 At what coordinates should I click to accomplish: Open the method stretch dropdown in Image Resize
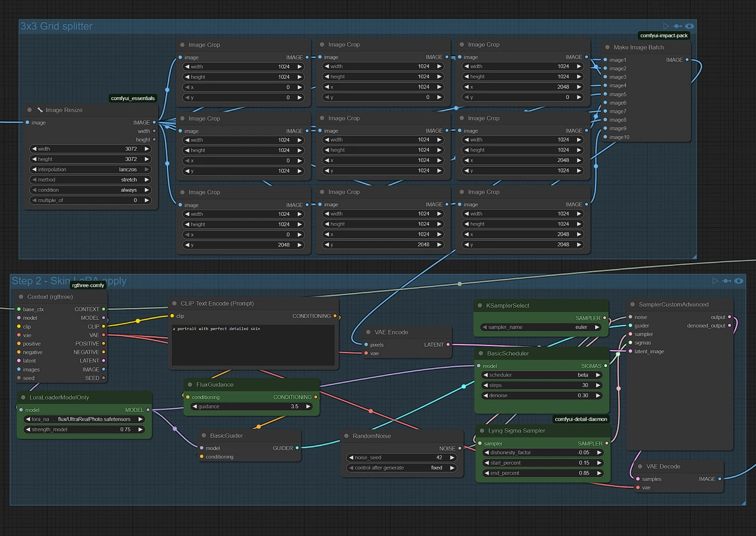pyautogui.click(x=90, y=180)
